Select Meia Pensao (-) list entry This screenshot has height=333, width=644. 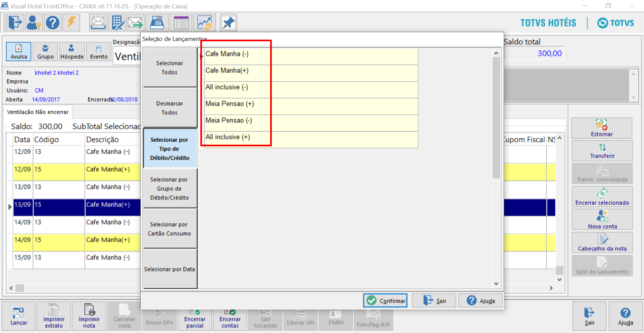(311, 123)
